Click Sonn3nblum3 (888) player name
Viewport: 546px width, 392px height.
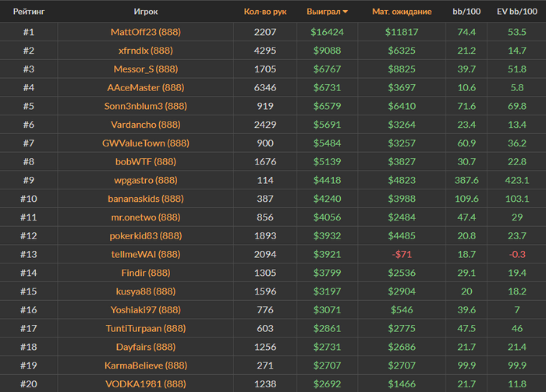coord(145,106)
